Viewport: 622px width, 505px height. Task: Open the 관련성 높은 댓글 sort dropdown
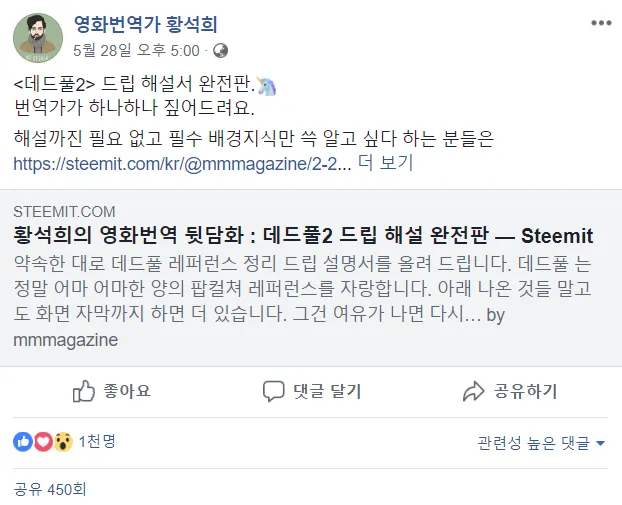coord(542,443)
